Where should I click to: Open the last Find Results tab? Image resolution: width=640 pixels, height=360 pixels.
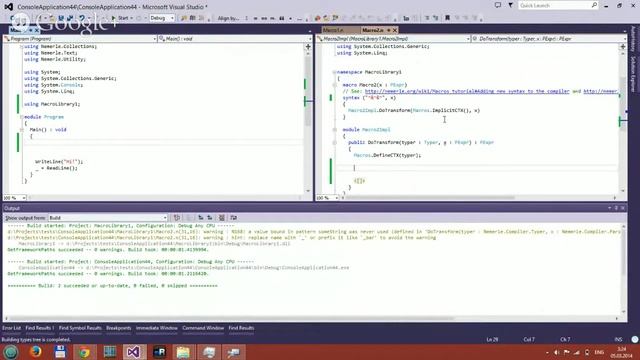click(241, 328)
